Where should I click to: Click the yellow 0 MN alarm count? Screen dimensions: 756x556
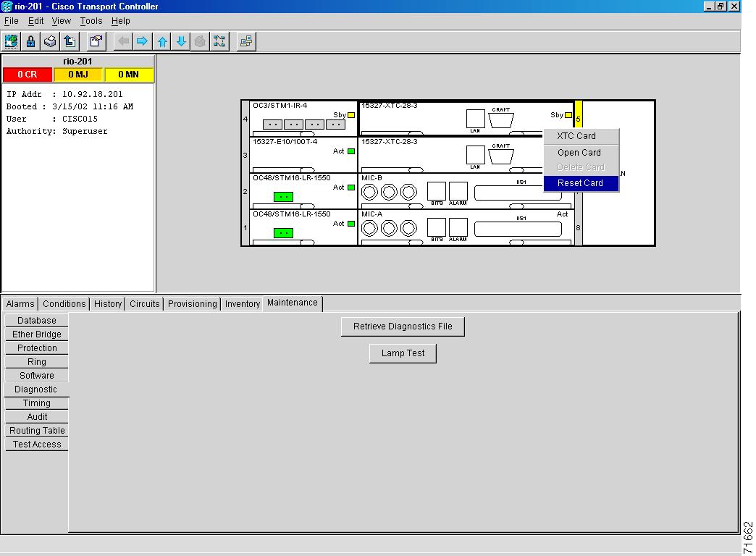point(129,75)
